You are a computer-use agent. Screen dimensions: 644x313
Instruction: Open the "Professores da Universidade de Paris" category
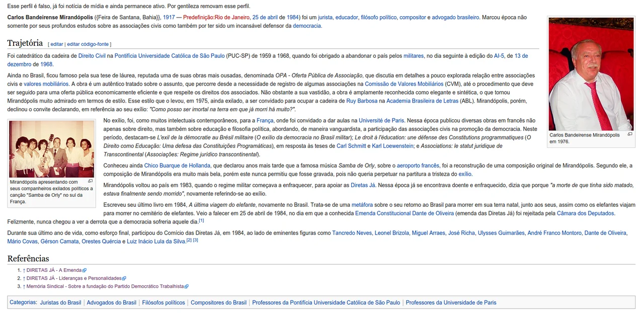(x=451, y=302)
